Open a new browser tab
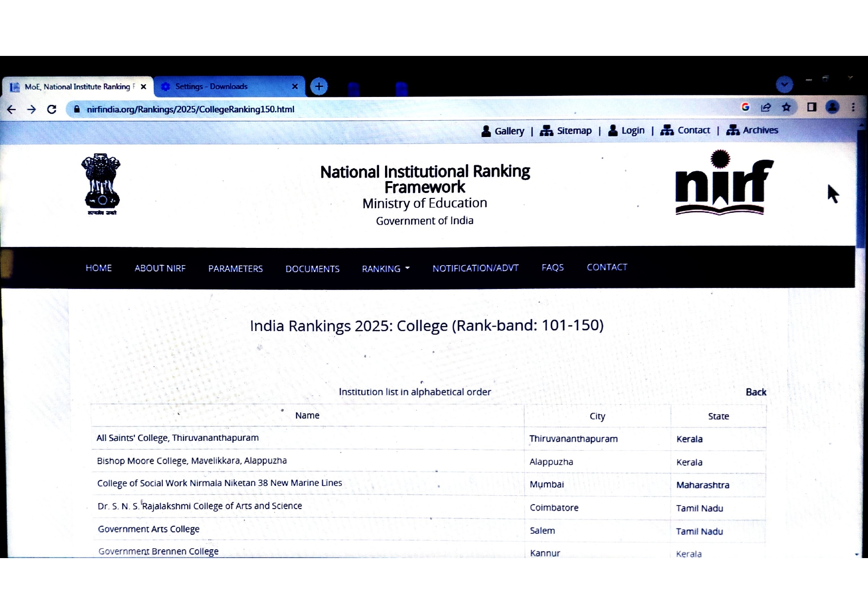 (319, 87)
